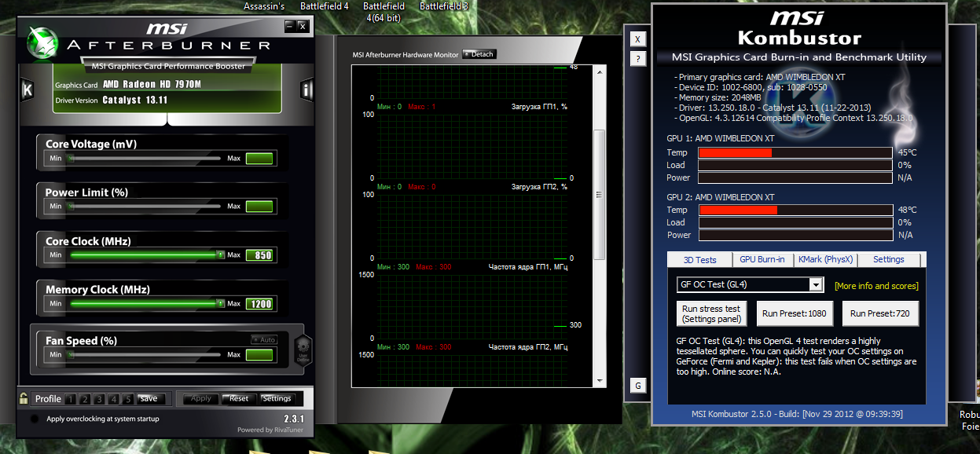980x454 pixels.
Task: Click the 'Catalyst 13.11' driver version text
Action: [x=135, y=101]
